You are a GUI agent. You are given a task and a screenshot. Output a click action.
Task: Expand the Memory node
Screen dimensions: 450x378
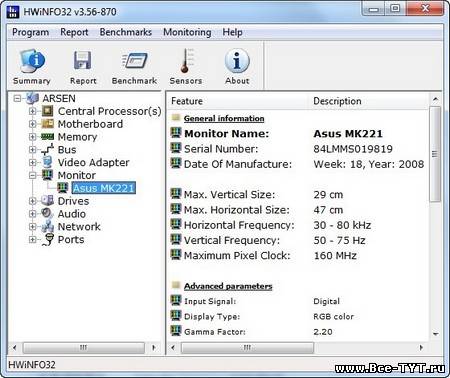[x=32, y=137]
